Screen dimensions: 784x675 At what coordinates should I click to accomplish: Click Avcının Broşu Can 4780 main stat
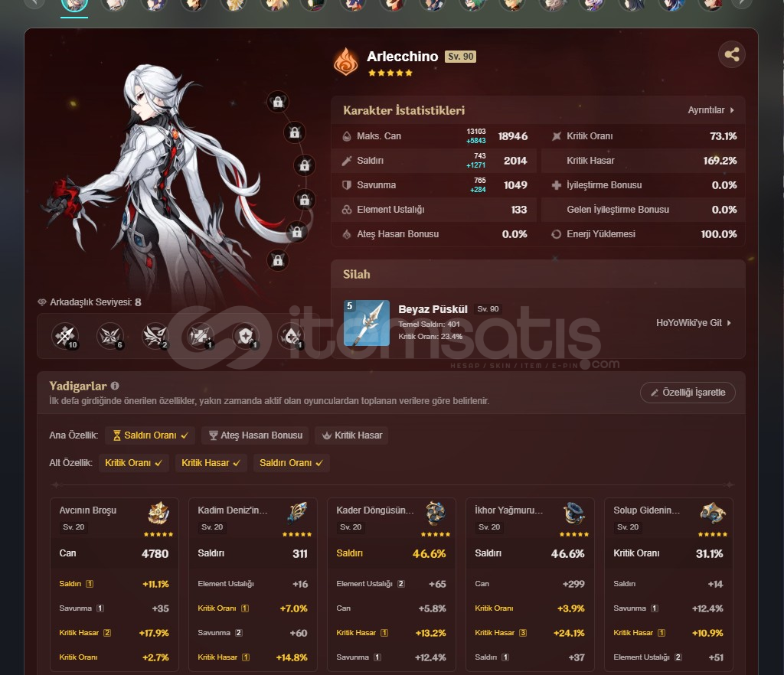(114, 553)
